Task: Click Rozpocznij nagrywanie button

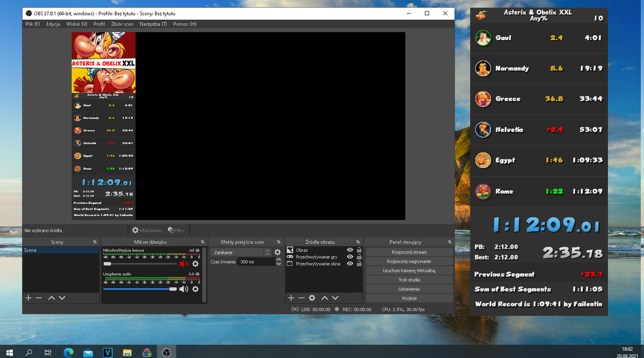Action: [409, 261]
